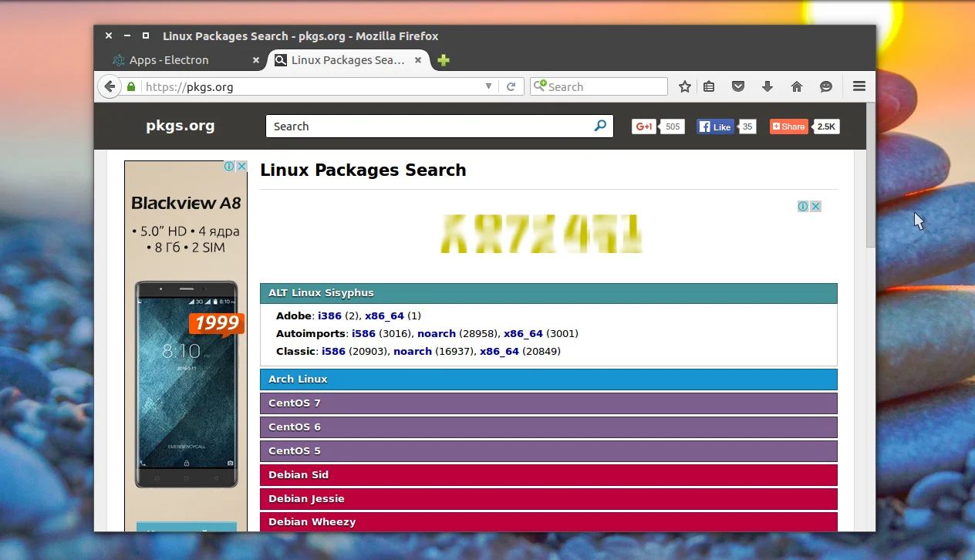Image resolution: width=975 pixels, height=560 pixels.
Task: Expand the Debian Sid section
Action: click(x=548, y=475)
